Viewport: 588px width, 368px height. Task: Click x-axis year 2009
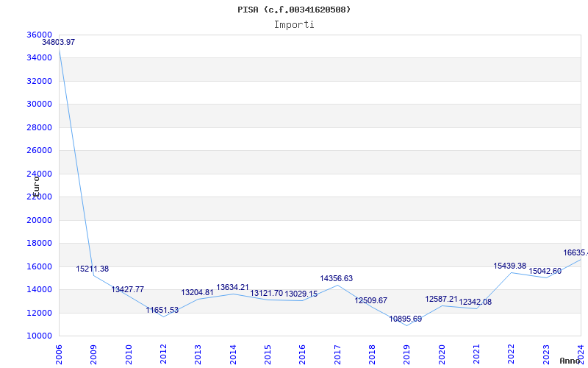click(x=94, y=355)
